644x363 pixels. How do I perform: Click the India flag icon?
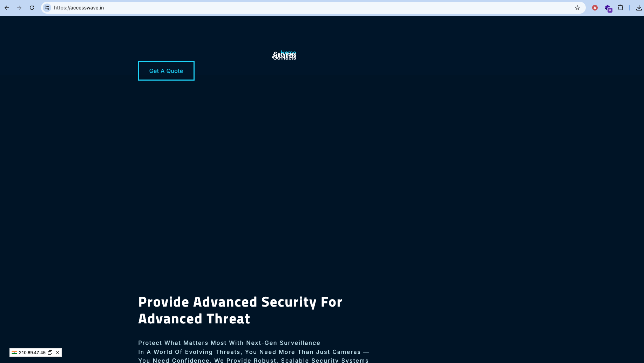(14, 352)
